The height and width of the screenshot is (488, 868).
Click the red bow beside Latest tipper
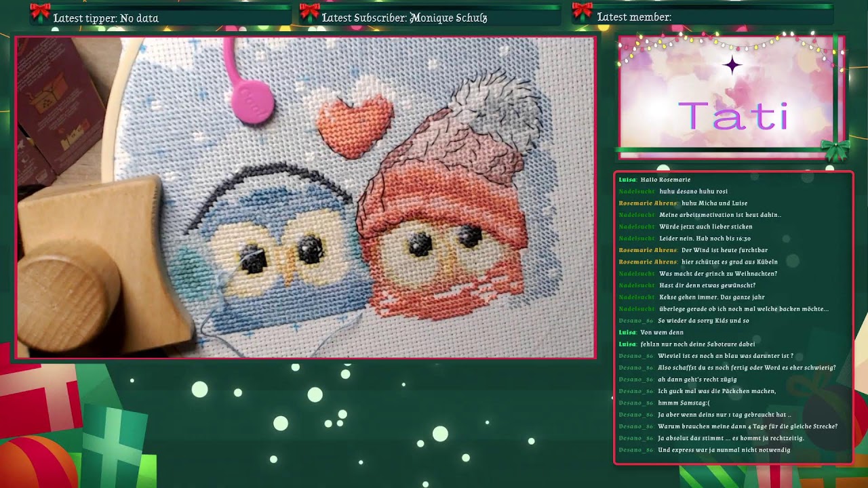click(40, 12)
